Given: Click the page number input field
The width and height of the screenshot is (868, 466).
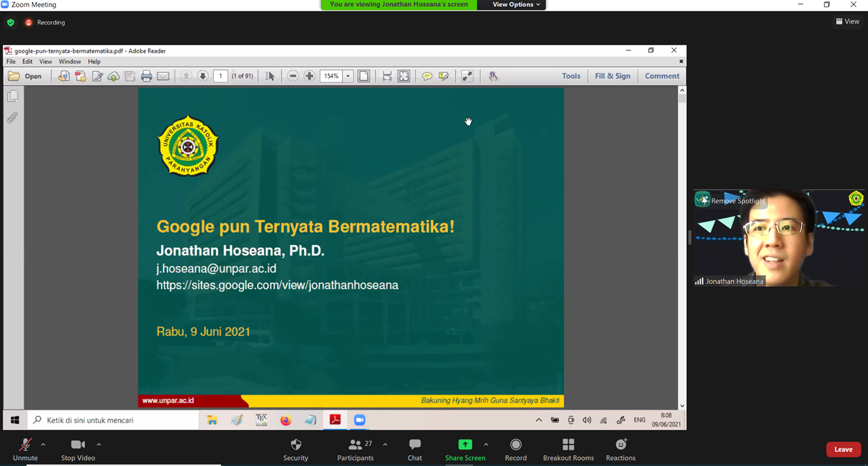Looking at the screenshot, I should click(x=221, y=76).
